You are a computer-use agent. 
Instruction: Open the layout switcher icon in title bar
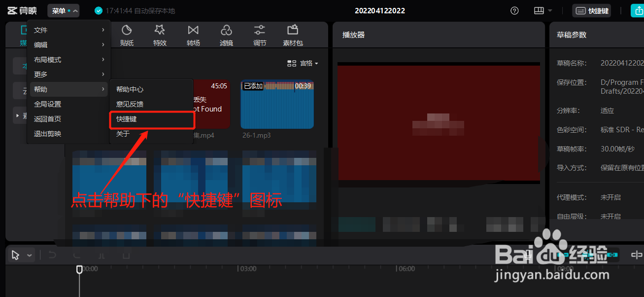pos(539,11)
